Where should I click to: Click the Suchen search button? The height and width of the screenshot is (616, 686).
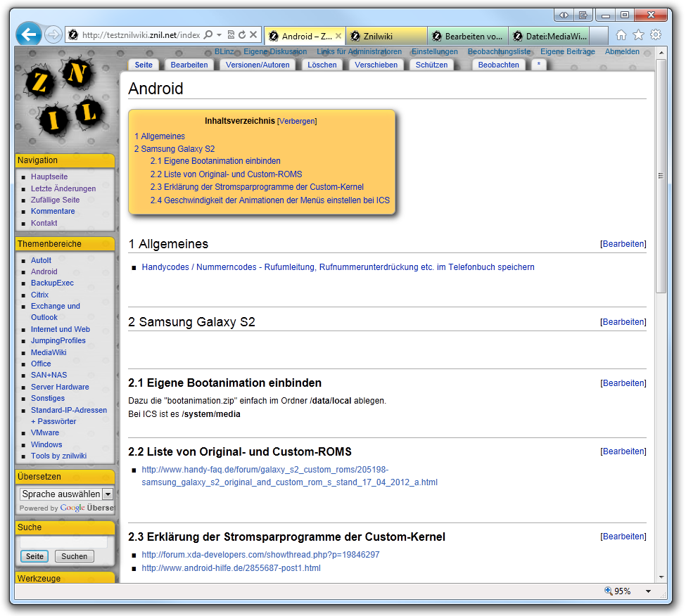pyautogui.click(x=74, y=556)
